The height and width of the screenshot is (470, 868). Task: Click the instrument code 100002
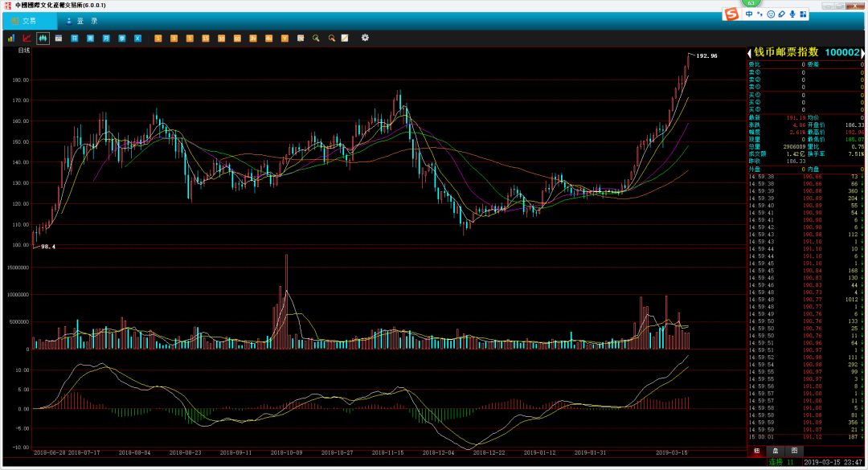click(x=842, y=52)
